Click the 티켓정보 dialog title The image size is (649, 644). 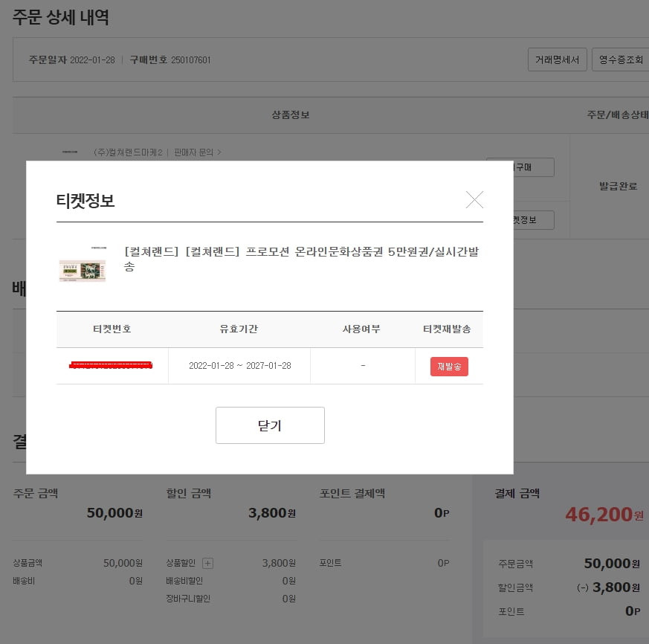coord(85,201)
